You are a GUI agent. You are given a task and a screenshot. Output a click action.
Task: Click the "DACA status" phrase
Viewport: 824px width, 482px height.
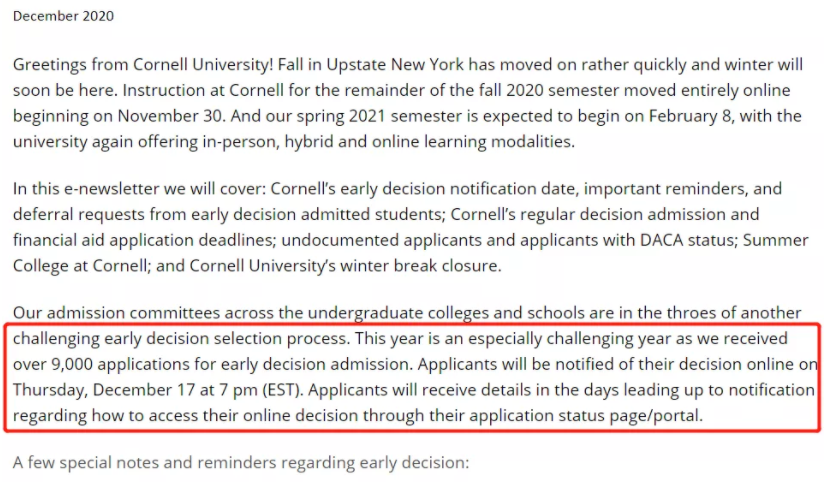[686, 240]
